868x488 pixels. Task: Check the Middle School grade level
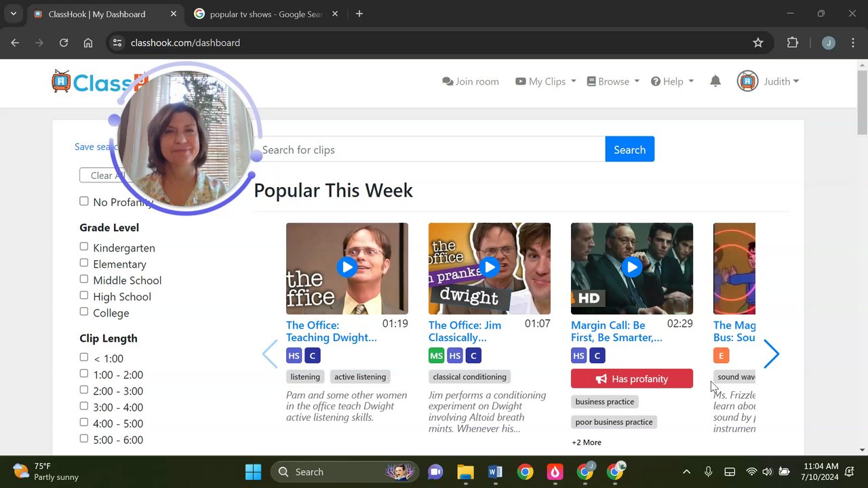(x=84, y=279)
